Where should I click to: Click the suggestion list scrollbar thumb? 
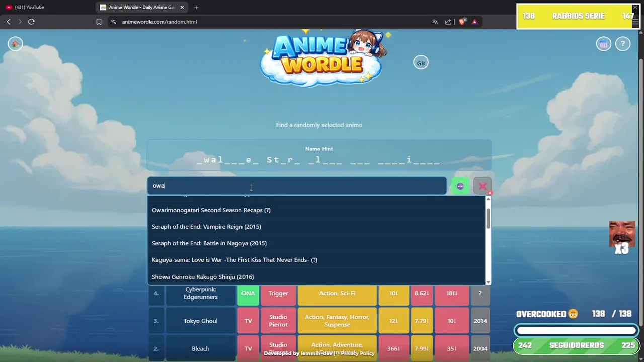click(x=488, y=218)
